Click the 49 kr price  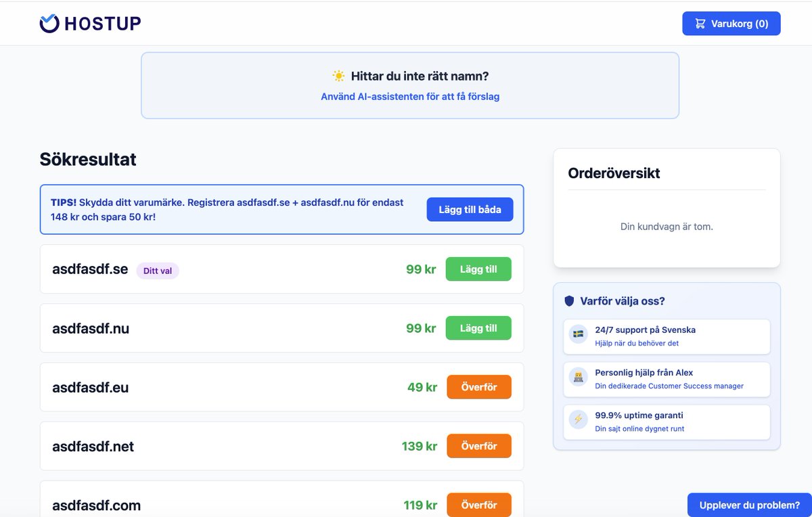[422, 387]
